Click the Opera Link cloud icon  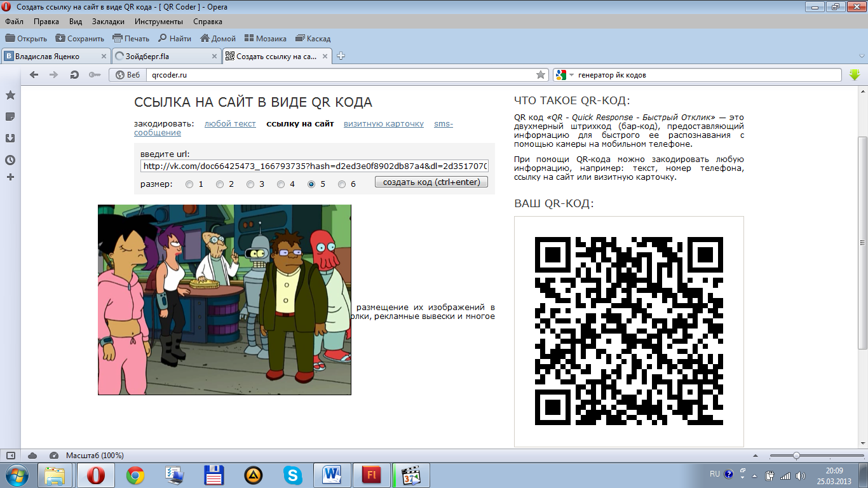click(x=32, y=456)
